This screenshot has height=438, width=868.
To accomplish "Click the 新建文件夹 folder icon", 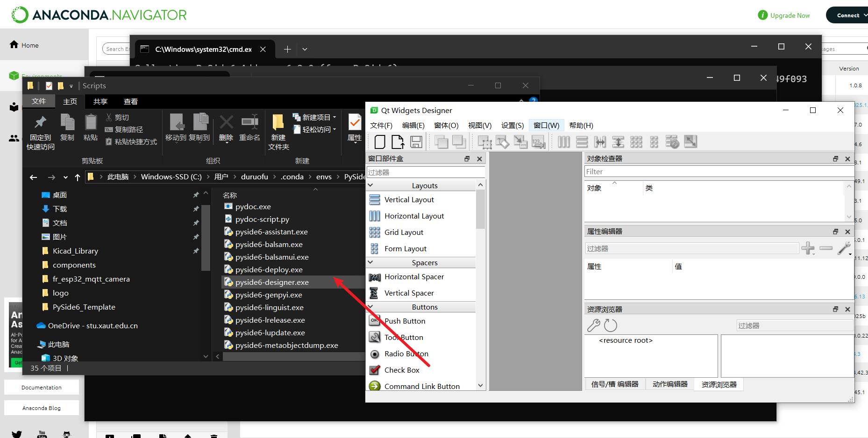I will pos(278,123).
